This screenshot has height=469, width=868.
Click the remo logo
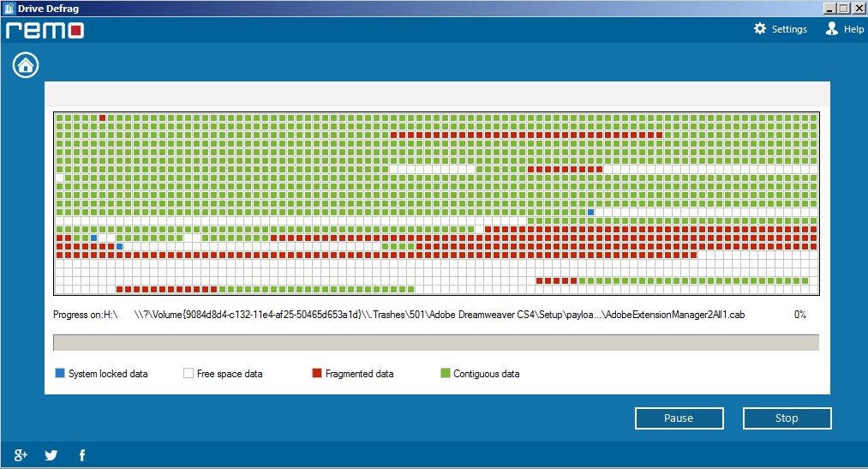pos(45,30)
